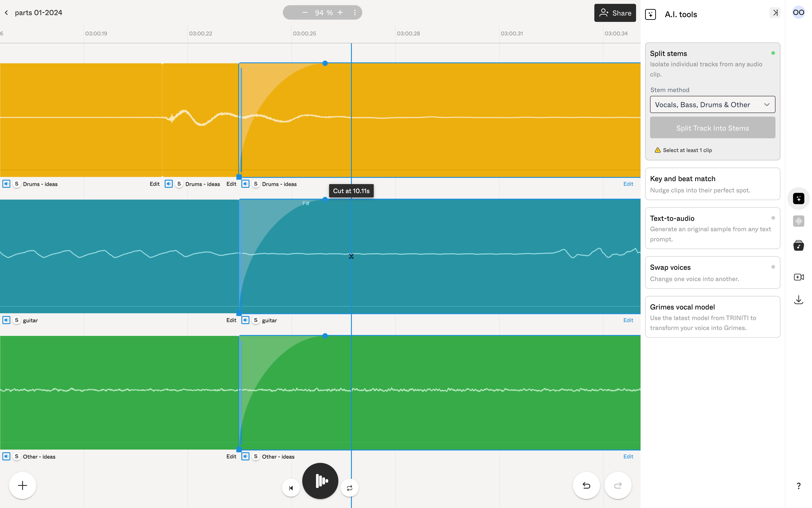Toggle loop playback
Image resolution: width=812 pixels, height=508 pixels.
pyautogui.click(x=349, y=488)
